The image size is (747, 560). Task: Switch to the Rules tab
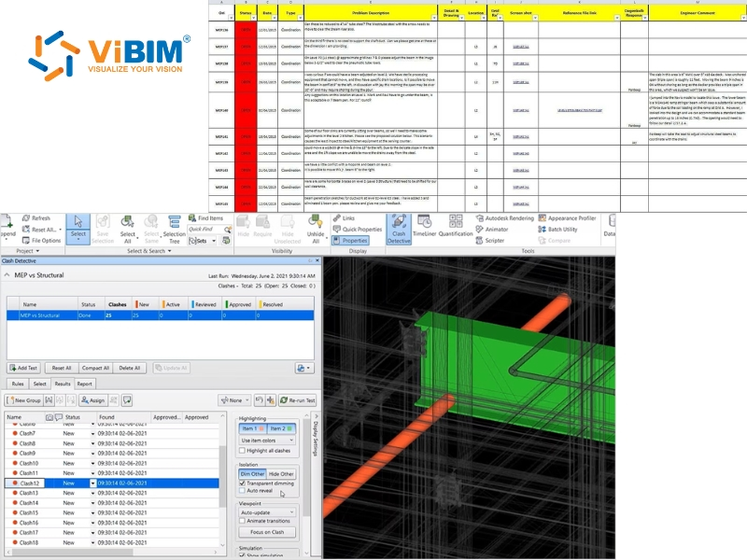coord(17,383)
